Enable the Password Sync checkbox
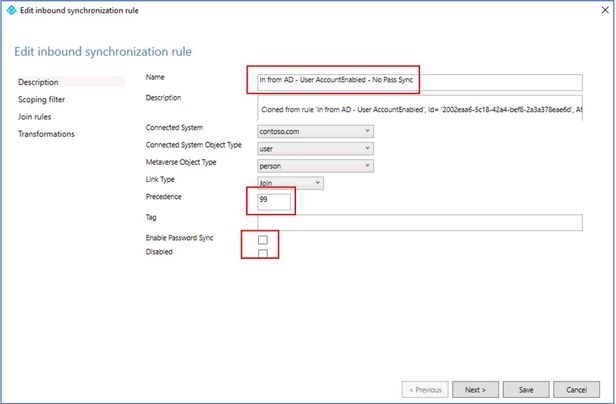This screenshot has width=616, height=404. click(263, 240)
